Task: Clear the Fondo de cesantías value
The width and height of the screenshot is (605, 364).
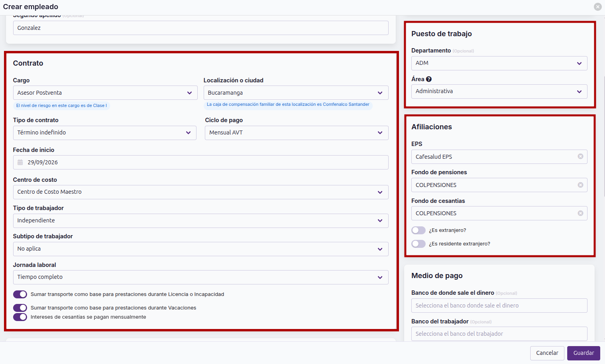Action: point(580,213)
